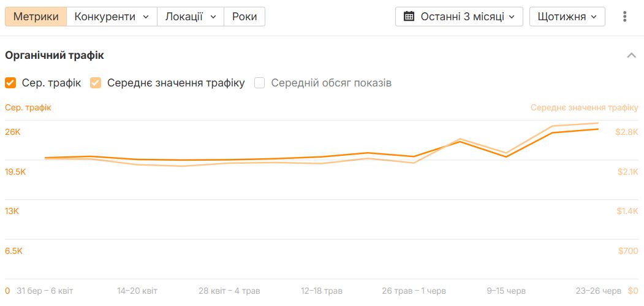
Task: Open the Останні 3 місяці date dropdown
Action: click(459, 17)
